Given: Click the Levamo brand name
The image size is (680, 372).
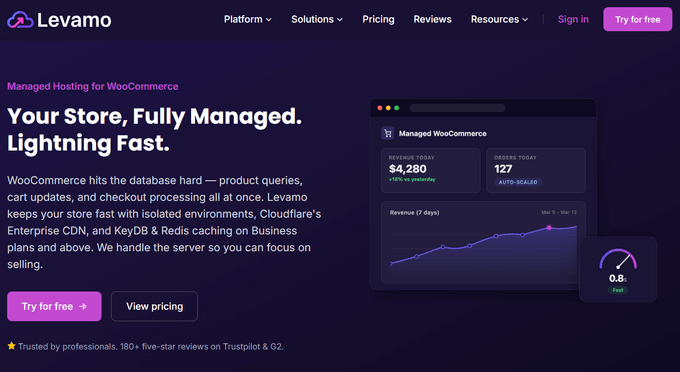Looking at the screenshot, I should [x=74, y=20].
